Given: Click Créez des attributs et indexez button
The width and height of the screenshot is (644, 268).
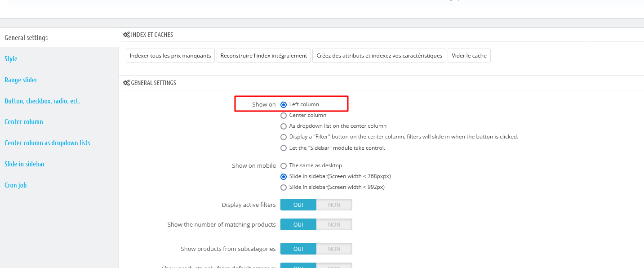Looking at the screenshot, I should tap(379, 56).
